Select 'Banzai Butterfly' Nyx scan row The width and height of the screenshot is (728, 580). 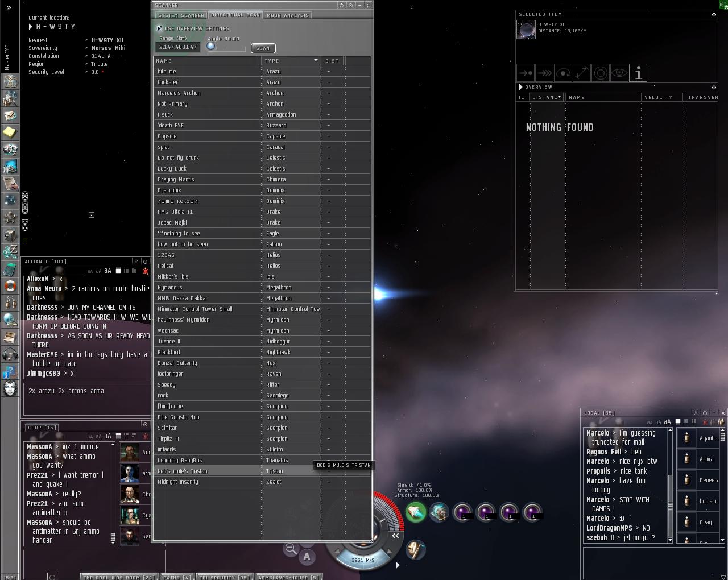pos(262,363)
